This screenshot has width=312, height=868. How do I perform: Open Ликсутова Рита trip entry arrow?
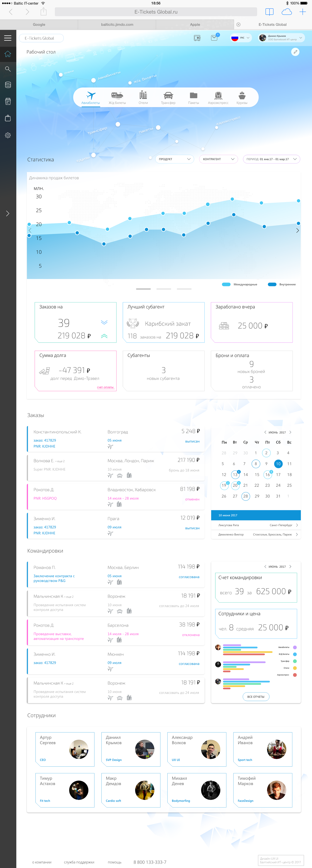(x=297, y=525)
